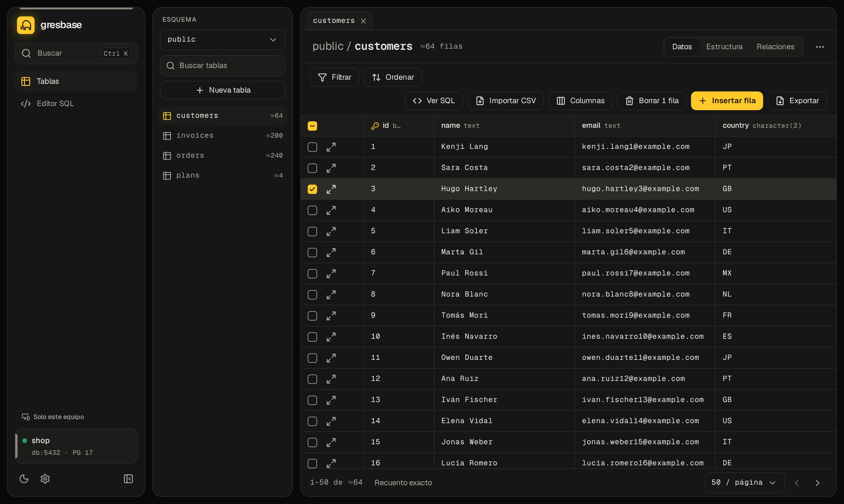Open the orders table

pyautogui.click(x=222, y=156)
